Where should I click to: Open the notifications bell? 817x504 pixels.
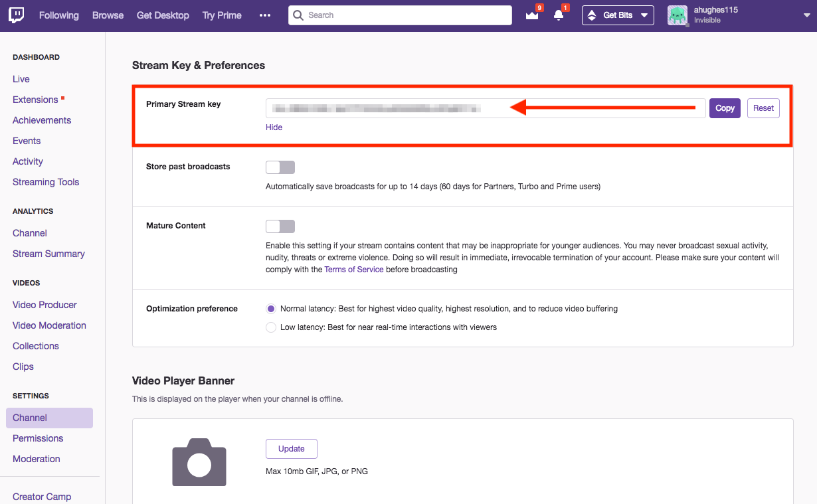click(559, 15)
